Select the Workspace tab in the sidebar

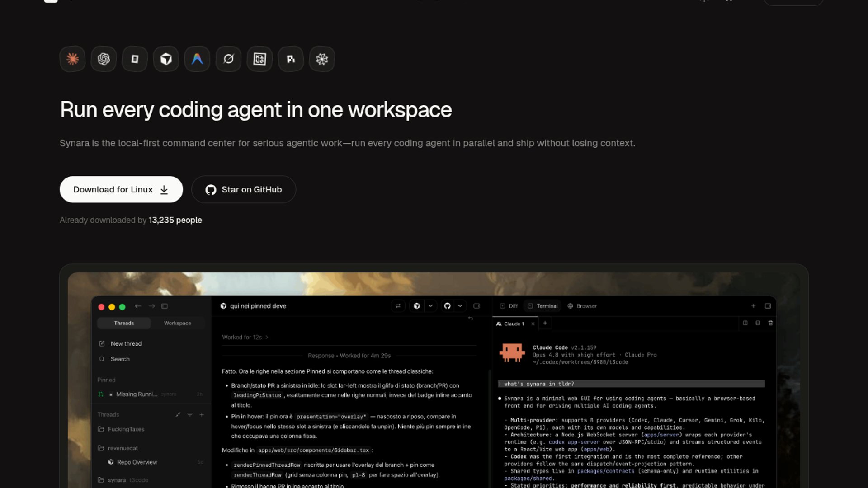click(177, 323)
